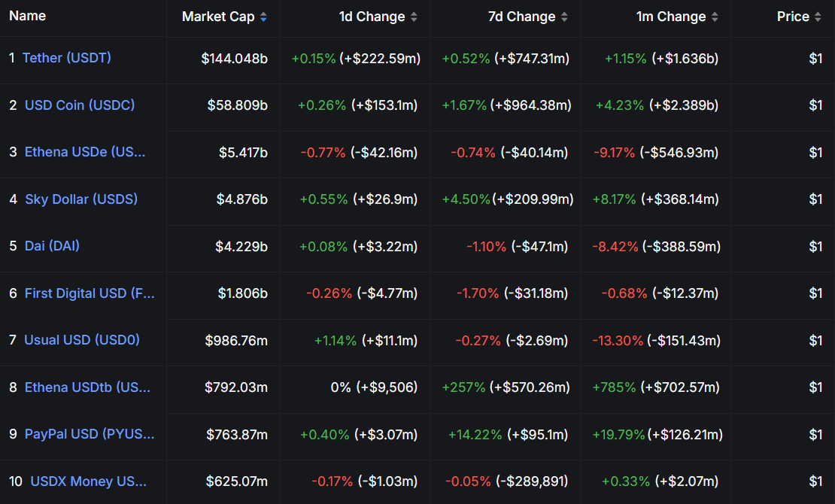
Task: Click Sky Dollar 1m change +8.17%
Action: (x=615, y=199)
